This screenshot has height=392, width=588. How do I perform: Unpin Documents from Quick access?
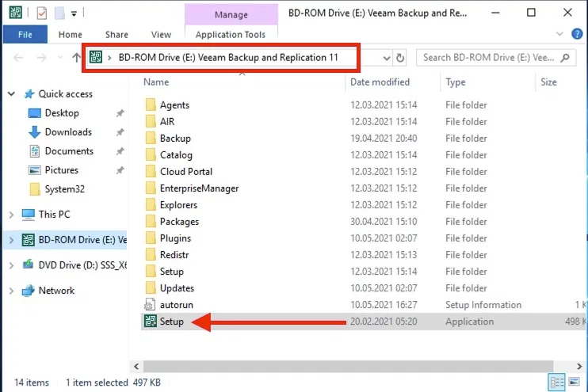(x=120, y=151)
